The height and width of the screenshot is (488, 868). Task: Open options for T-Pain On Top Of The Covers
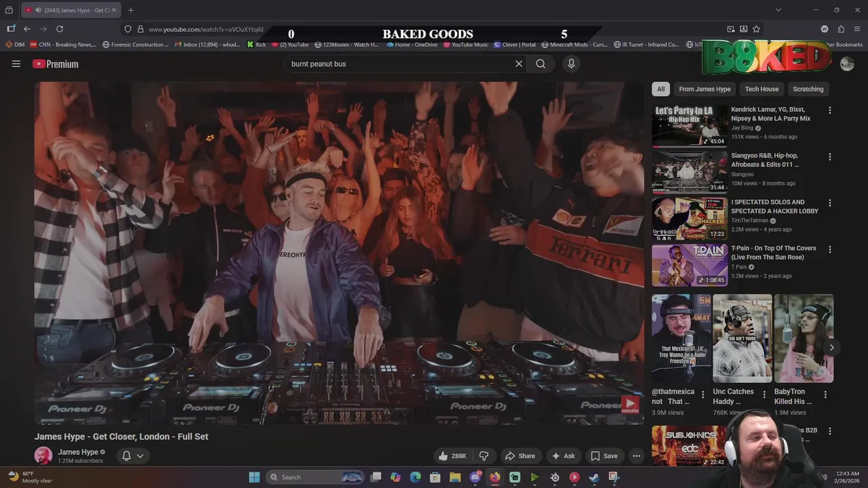coord(829,249)
